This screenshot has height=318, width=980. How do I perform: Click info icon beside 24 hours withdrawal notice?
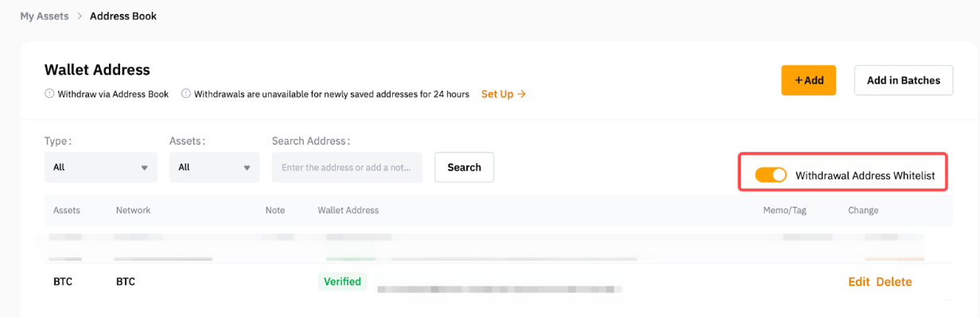point(186,94)
